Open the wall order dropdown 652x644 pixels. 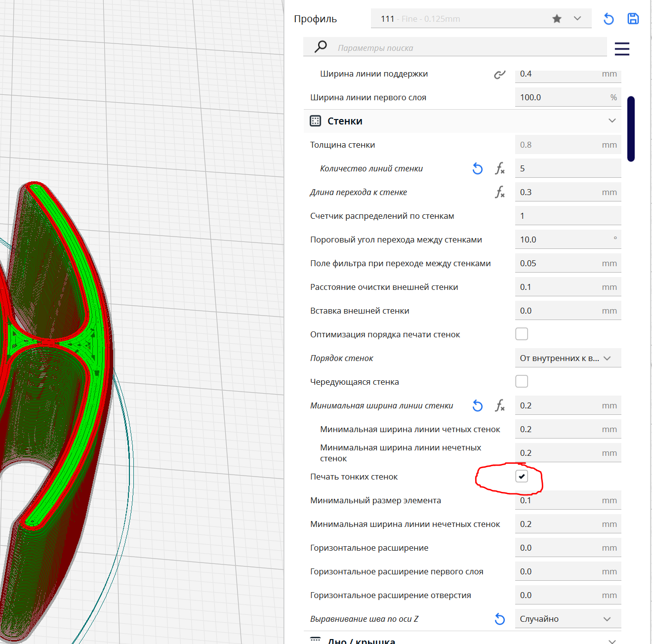point(568,358)
